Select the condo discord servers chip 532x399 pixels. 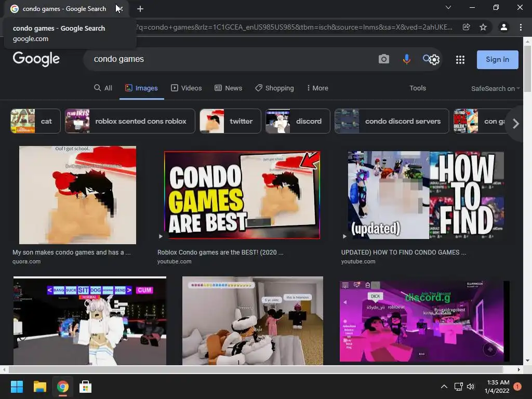point(392,121)
